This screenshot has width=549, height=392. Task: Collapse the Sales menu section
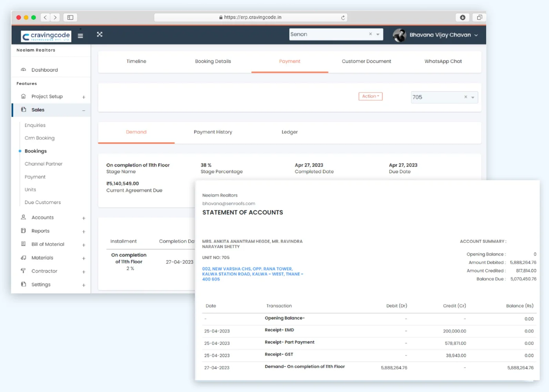pyautogui.click(x=84, y=111)
